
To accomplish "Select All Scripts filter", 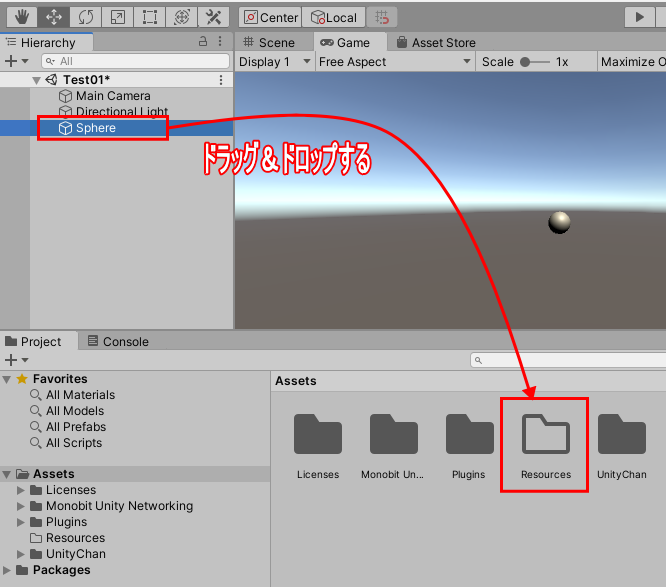I will (x=74, y=443).
